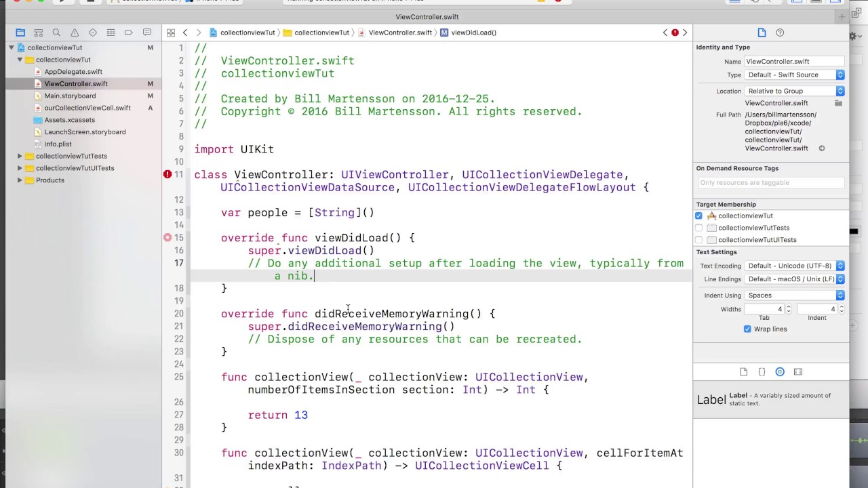
Task: Choose folder icon beside ViewController.swift location
Action: 838,103
